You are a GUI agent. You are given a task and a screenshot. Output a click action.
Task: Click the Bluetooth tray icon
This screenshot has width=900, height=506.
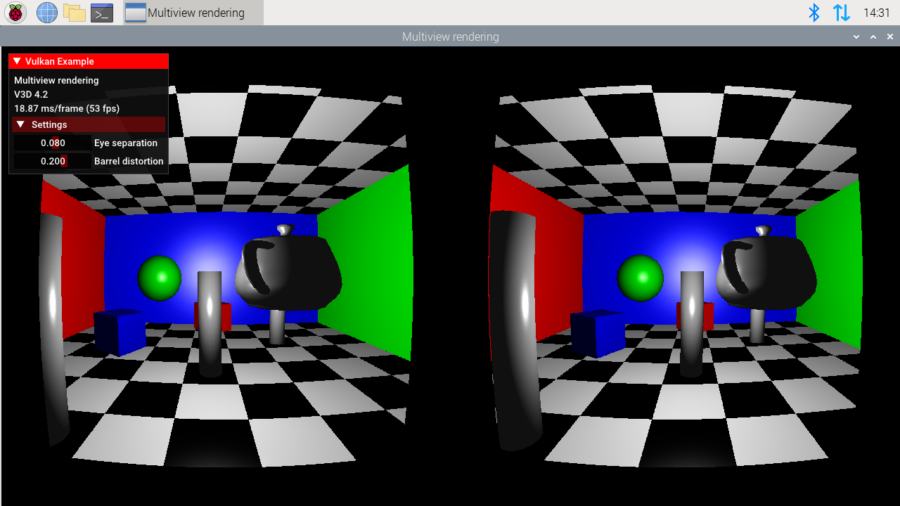tap(814, 13)
